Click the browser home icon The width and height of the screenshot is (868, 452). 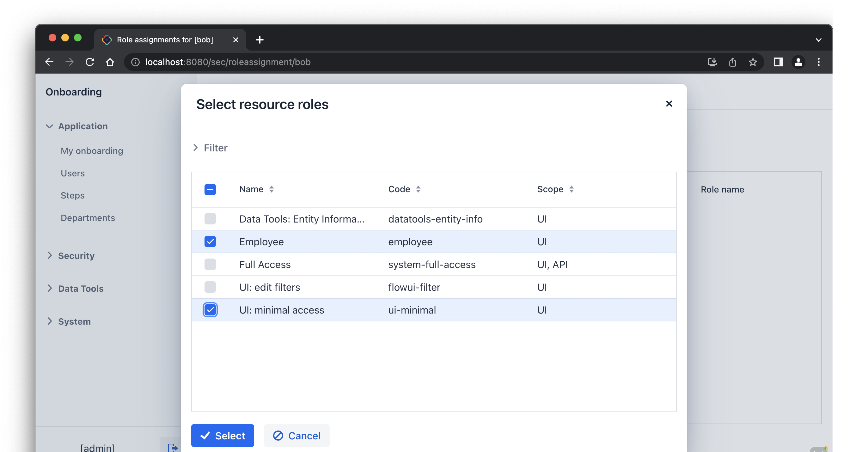pos(110,62)
